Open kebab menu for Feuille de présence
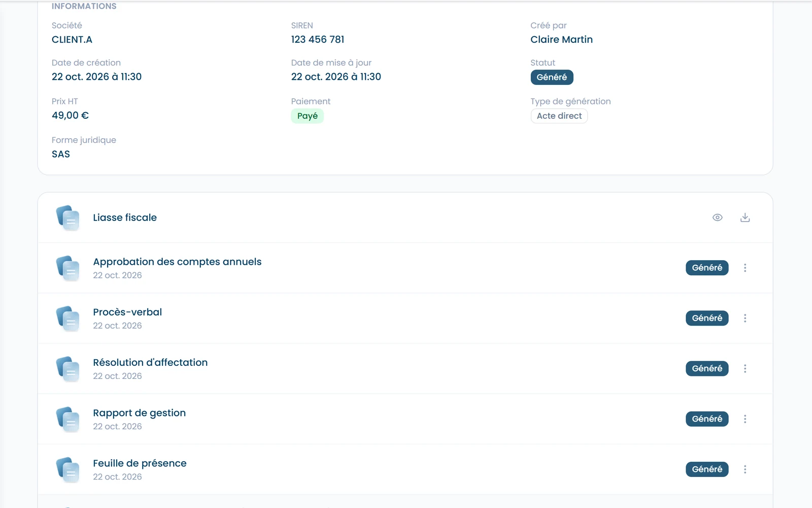Screen dimensions: 812x508 pyautogui.click(x=745, y=469)
